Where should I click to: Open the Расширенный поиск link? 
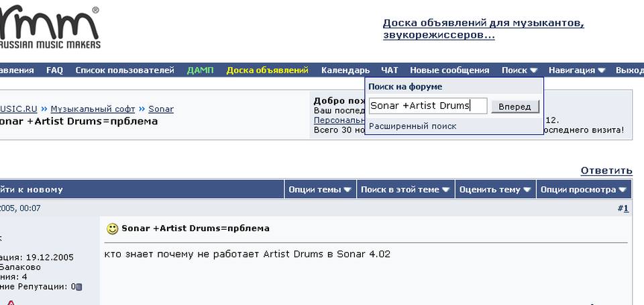point(413,126)
